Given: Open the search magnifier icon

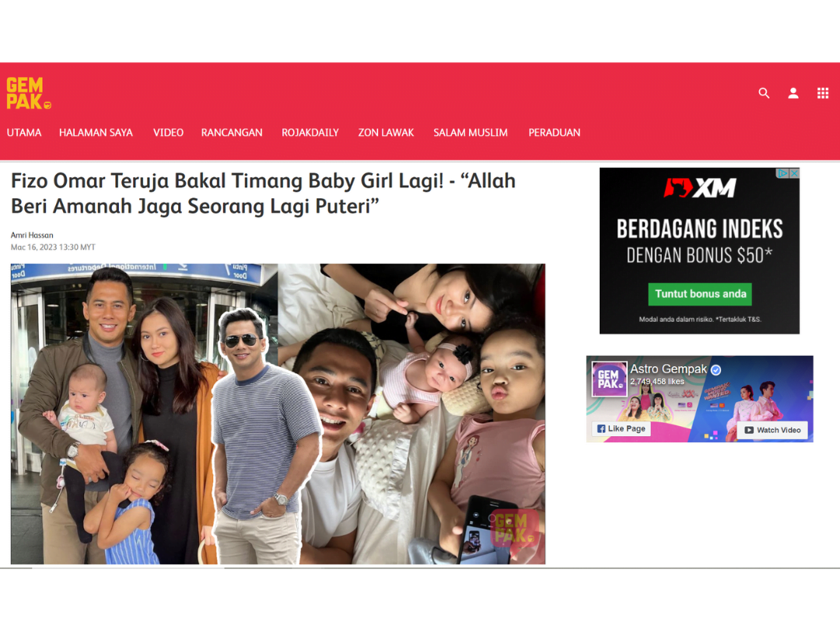Looking at the screenshot, I should tap(764, 93).
